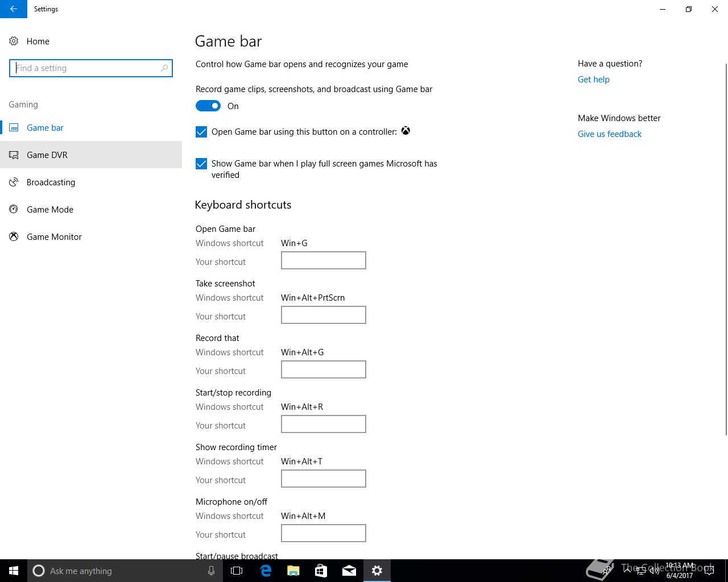Screen dimensions: 728x582
Task: Click the Game bar page title
Action: (228, 41)
